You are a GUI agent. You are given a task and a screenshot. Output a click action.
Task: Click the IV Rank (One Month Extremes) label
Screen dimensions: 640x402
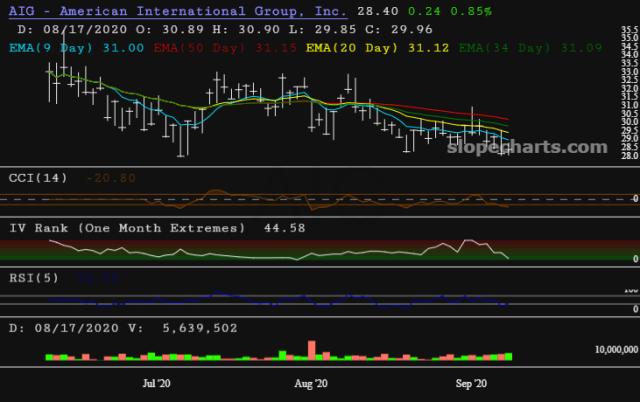[126, 228]
